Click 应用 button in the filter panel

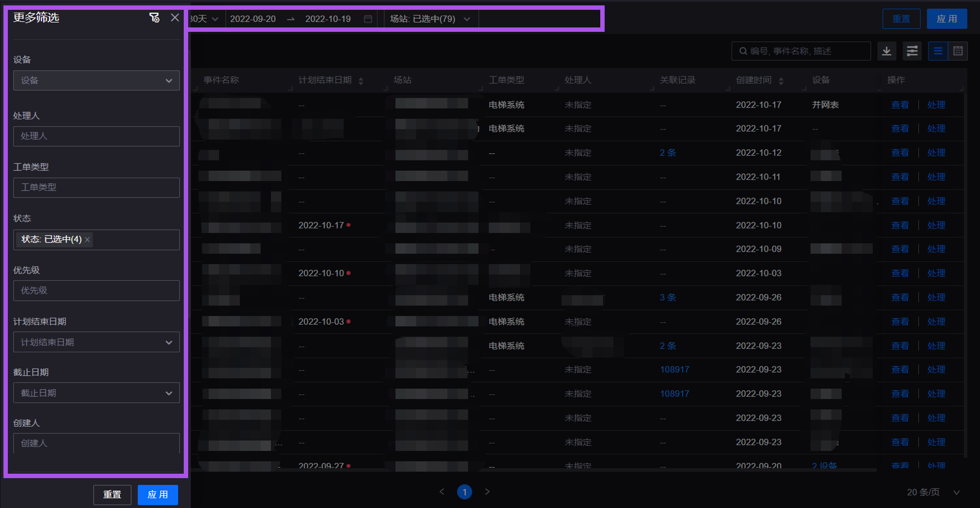tap(157, 495)
